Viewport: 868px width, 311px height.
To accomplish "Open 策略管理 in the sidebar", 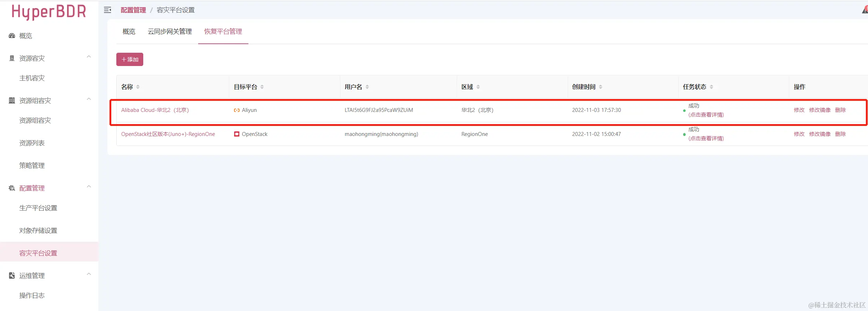I will point(32,165).
